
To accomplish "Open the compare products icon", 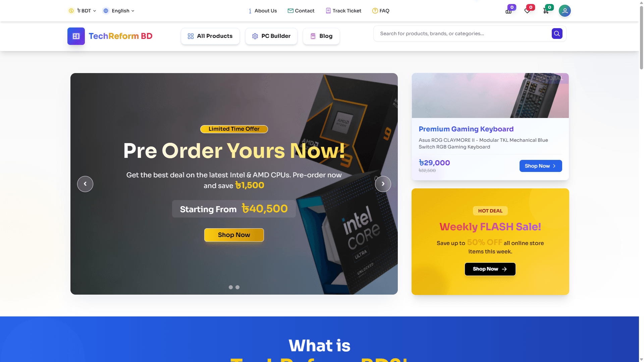I will click(508, 11).
